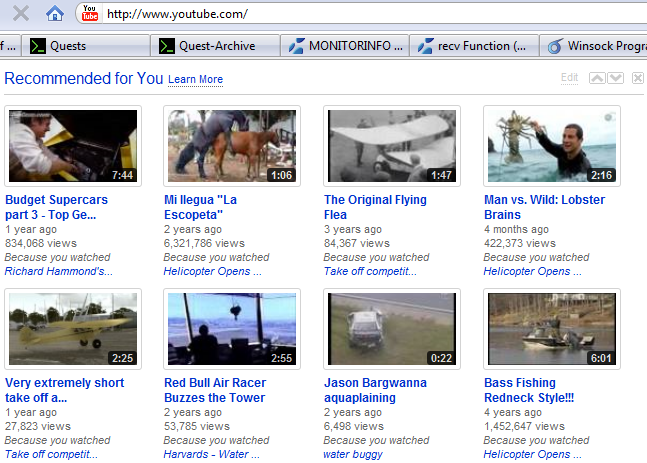Go to the browser home page icon

[x=55, y=14]
